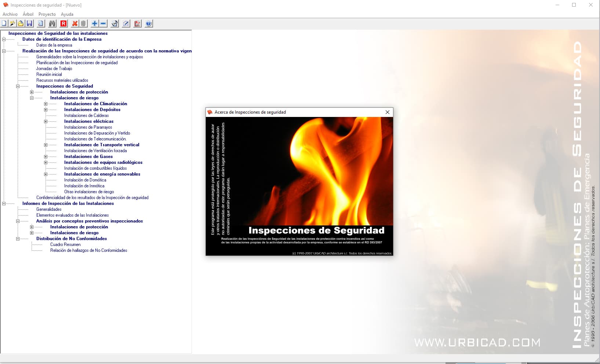Viewport: 600px width, 364px height.
Task: Select Instalaciones de Depuración y Vertido
Action: (97, 133)
